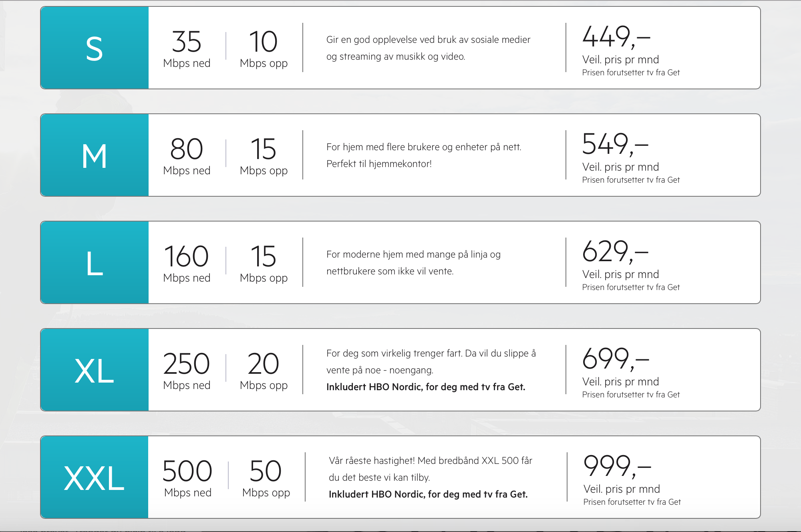Click the 80 Mbps ned speed
Screen dimensions: 801x532
[187, 156]
